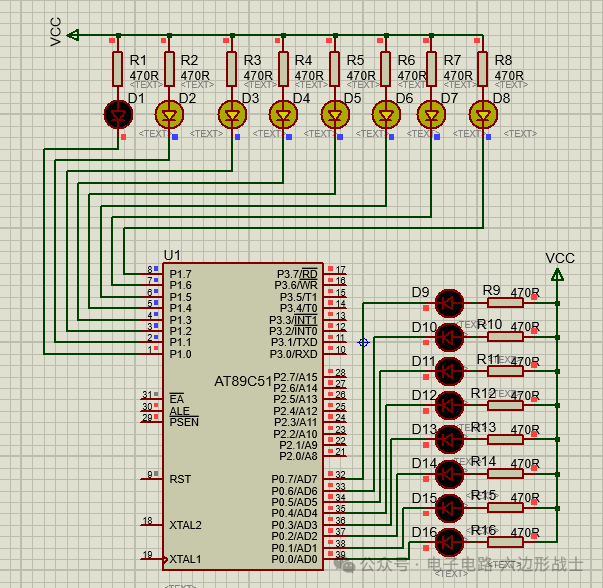Click the ALE pin label
603x588 pixels.
pyautogui.click(x=179, y=411)
